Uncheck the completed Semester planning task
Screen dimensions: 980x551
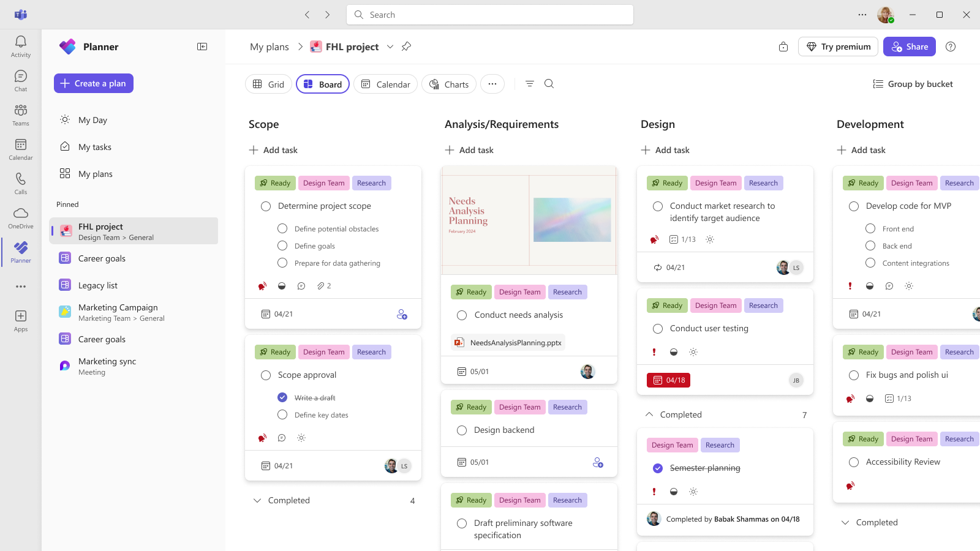click(657, 468)
